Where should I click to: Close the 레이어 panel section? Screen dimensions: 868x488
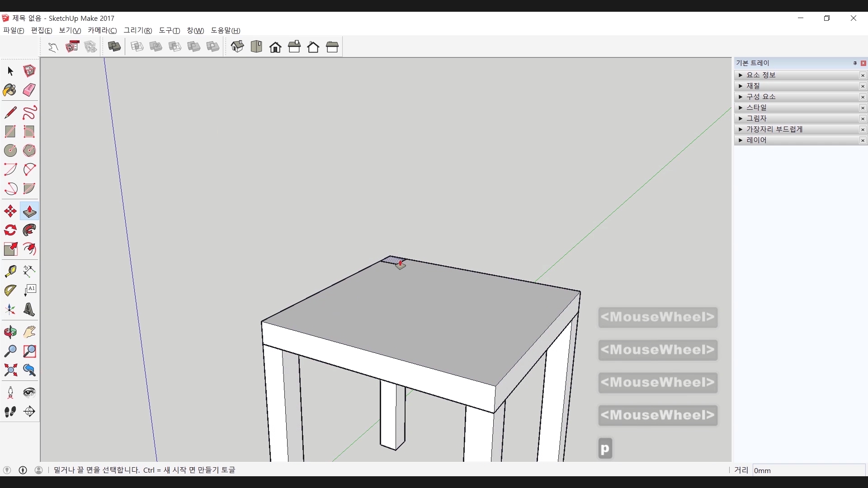tap(863, 141)
